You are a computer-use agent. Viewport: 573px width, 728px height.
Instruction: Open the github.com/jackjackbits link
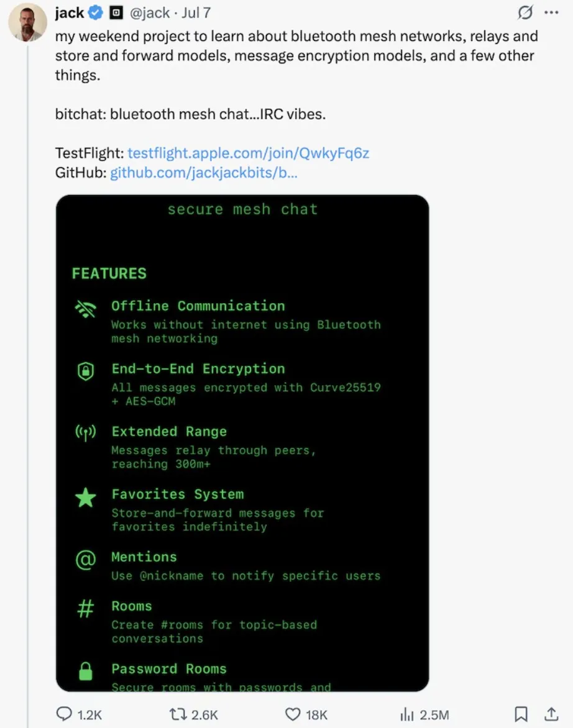204,173
